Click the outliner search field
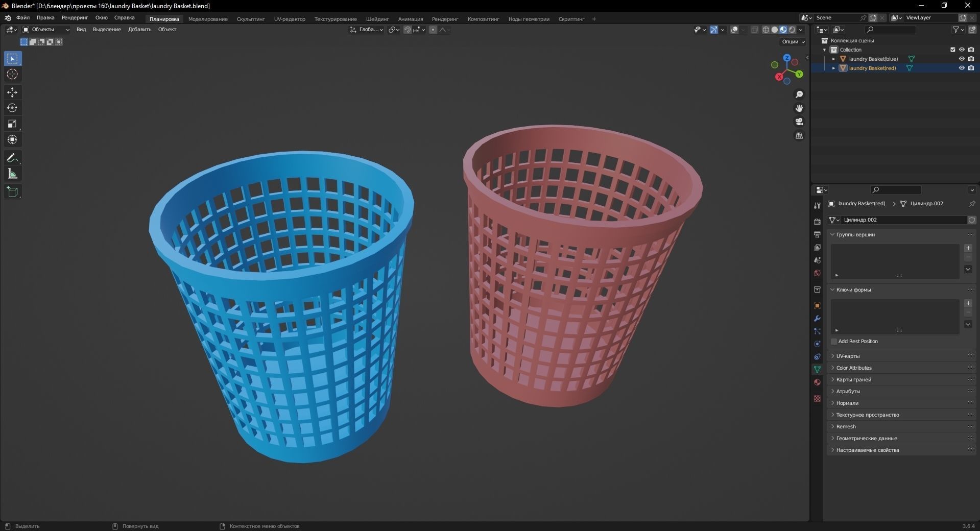Viewport: 980px width, 531px height. pyautogui.click(x=891, y=30)
